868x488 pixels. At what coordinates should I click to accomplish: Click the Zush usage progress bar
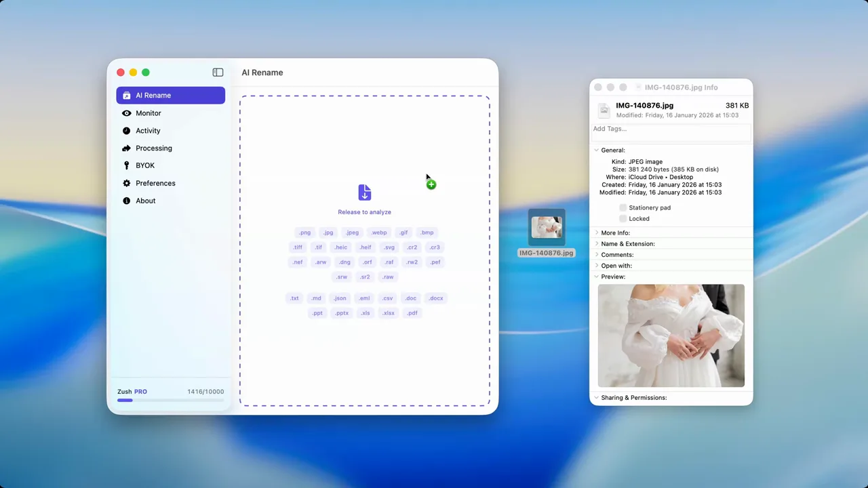point(170,401)
